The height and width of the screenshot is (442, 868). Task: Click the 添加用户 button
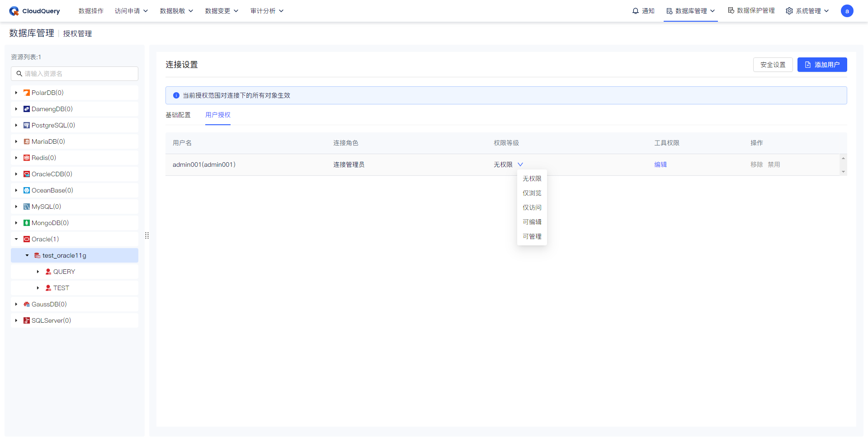(x=822, y=65)
